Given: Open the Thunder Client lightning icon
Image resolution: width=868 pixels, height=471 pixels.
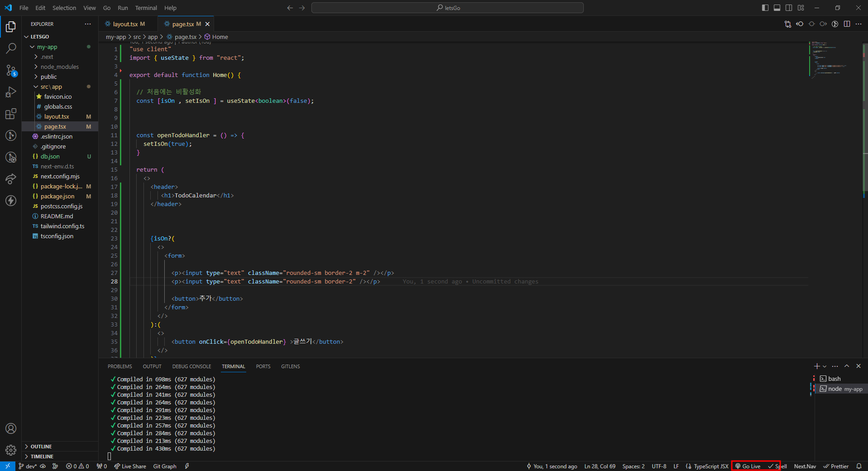Looking at the screenshot, I should pos(11,201).
